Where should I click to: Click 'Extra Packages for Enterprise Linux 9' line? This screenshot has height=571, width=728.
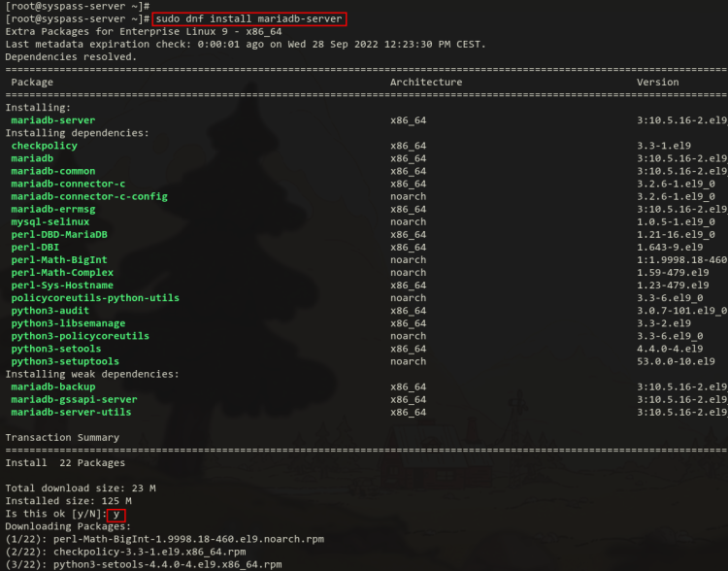[x=144, y=32]
